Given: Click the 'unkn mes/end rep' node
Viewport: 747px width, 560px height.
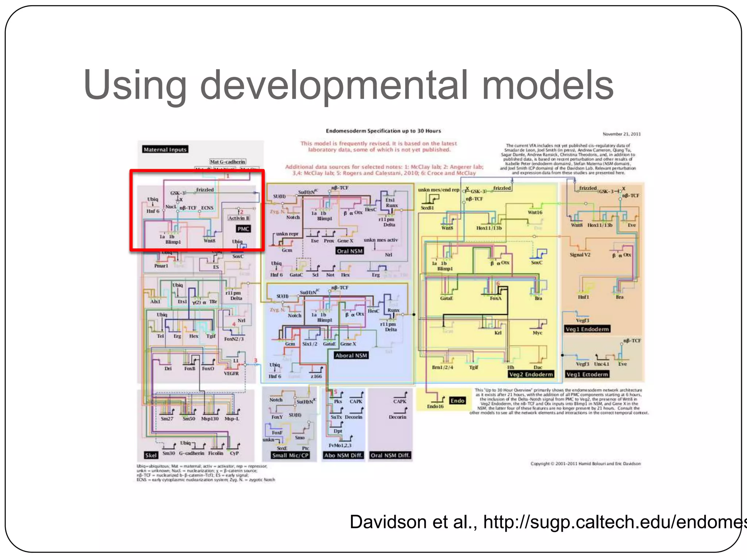Looking at the screenshot, I should (x=438, y=190).
